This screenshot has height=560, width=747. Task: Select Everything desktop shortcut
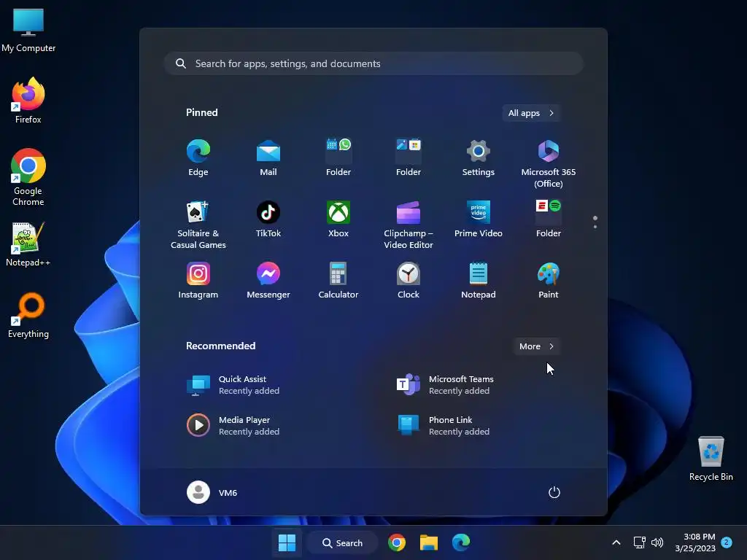28,315
